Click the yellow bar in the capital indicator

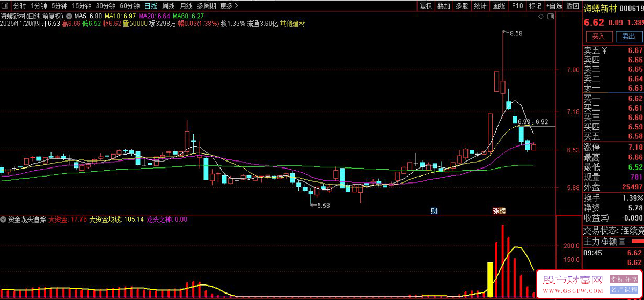[x=490, y=279]
